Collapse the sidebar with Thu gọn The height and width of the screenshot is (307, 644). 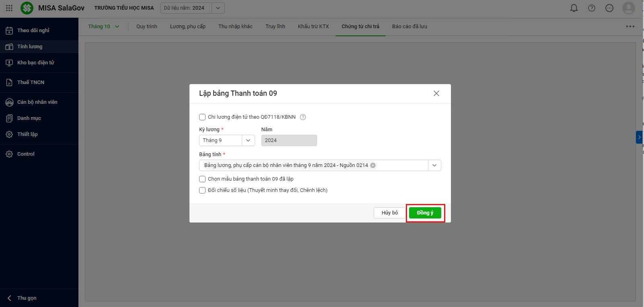pyautogui.click(x=27, y=298)
